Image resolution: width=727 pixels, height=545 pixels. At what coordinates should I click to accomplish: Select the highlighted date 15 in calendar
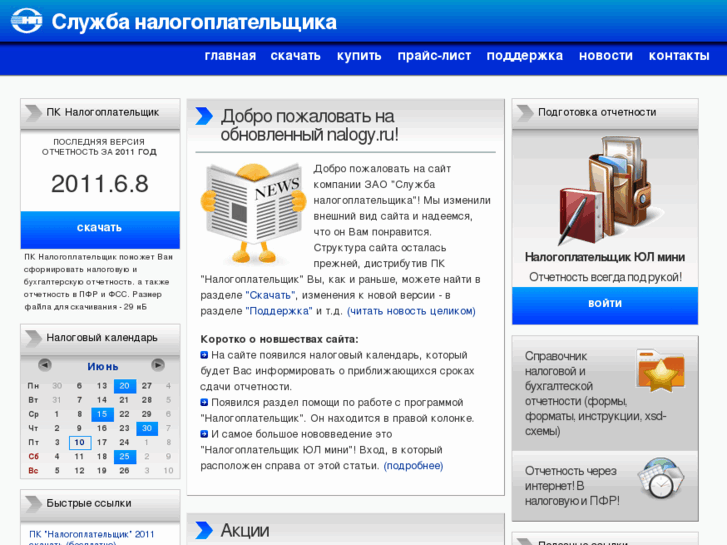[102, 414]
